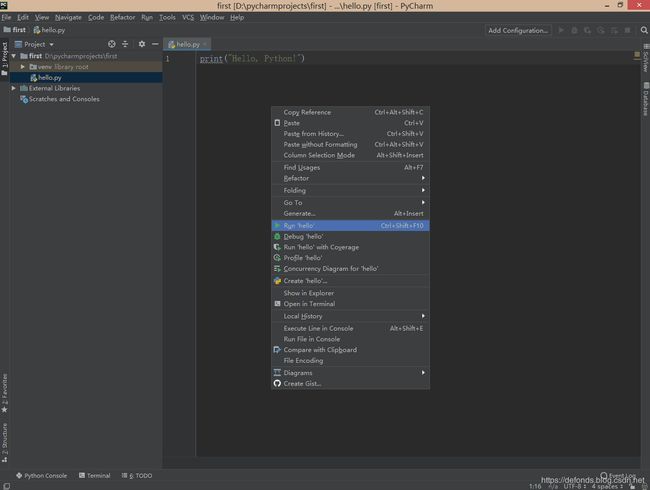Open the Structure side tab
650x490 pixels.
click(x=5, y=442)
